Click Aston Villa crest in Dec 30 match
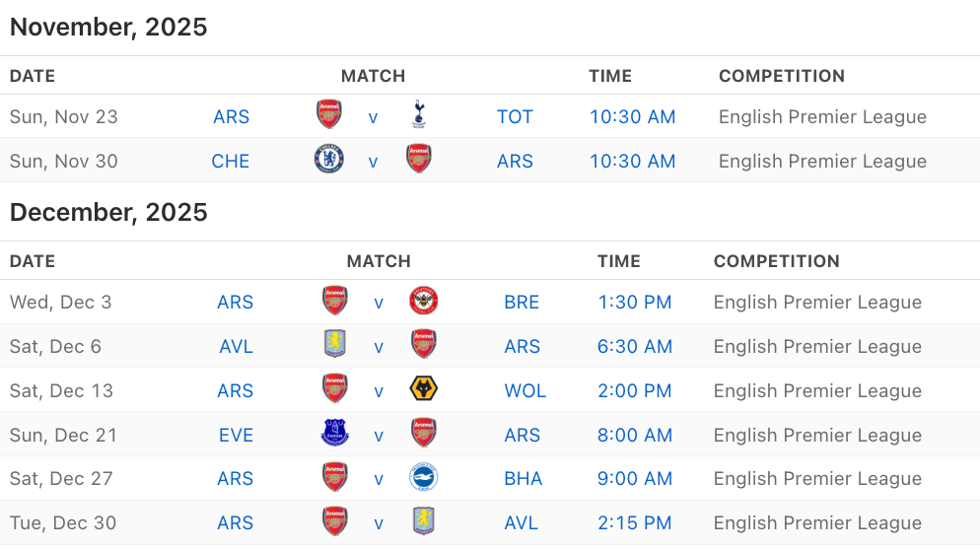Viewport: 980px width, 550px height. 424,521
